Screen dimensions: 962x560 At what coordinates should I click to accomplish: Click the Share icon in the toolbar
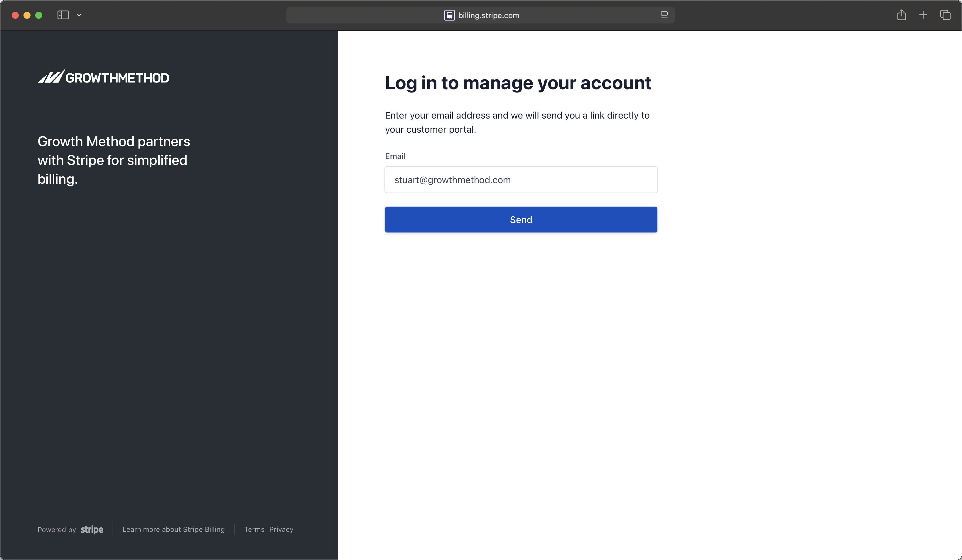point(901,15)
